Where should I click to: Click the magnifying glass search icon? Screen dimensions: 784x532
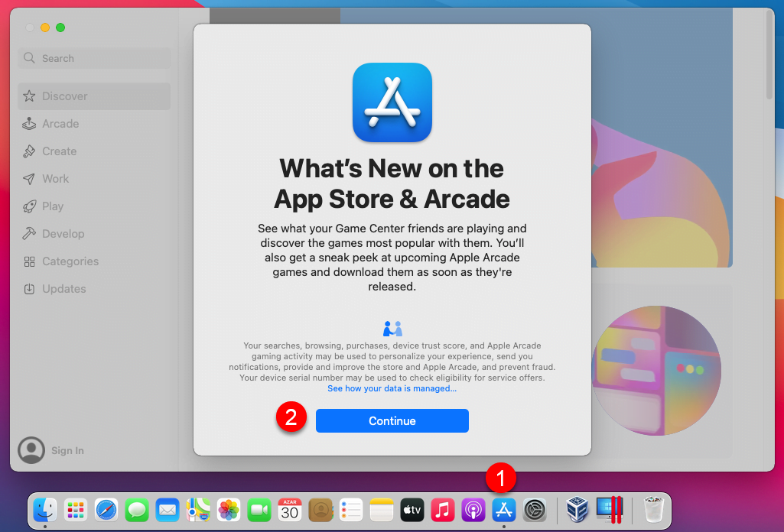pos(30,58)
